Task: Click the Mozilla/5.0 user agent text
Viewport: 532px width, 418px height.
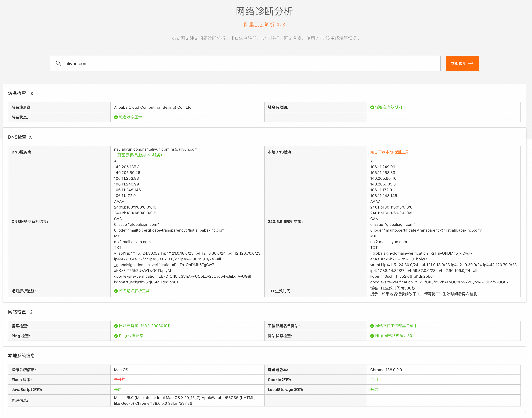Action: click(x=185, y=401)
